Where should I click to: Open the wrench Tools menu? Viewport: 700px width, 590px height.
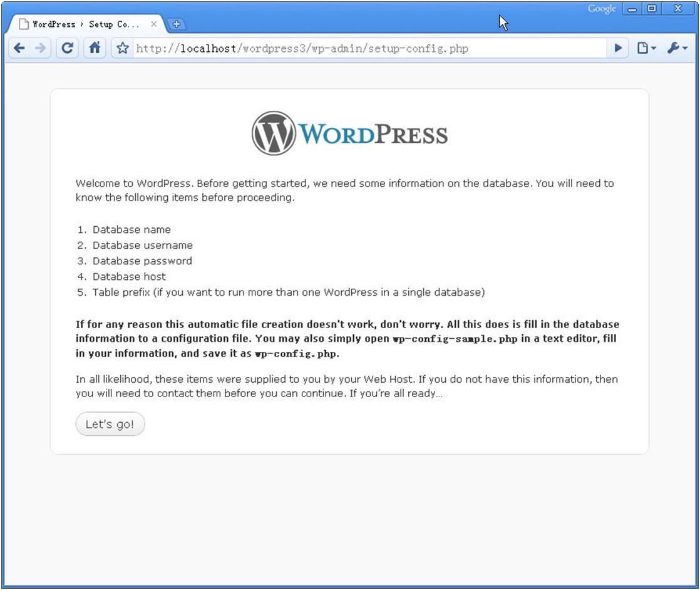(677, 48)
